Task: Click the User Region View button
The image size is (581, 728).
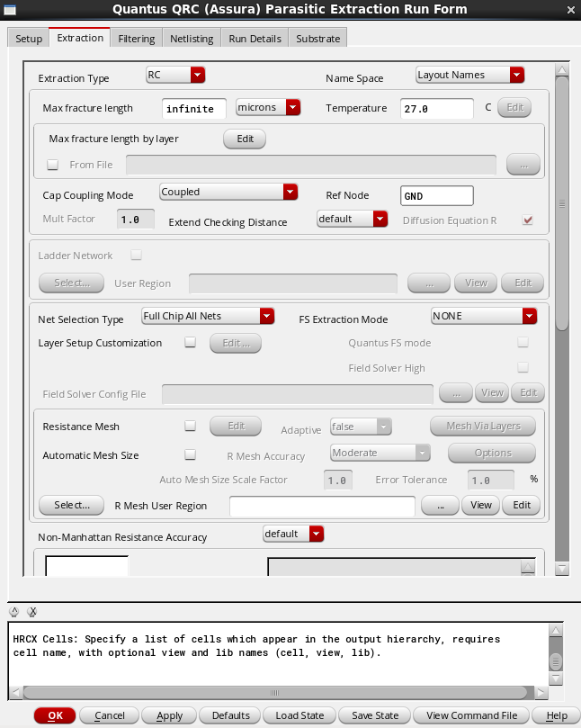Action: [x=476, y=283]
